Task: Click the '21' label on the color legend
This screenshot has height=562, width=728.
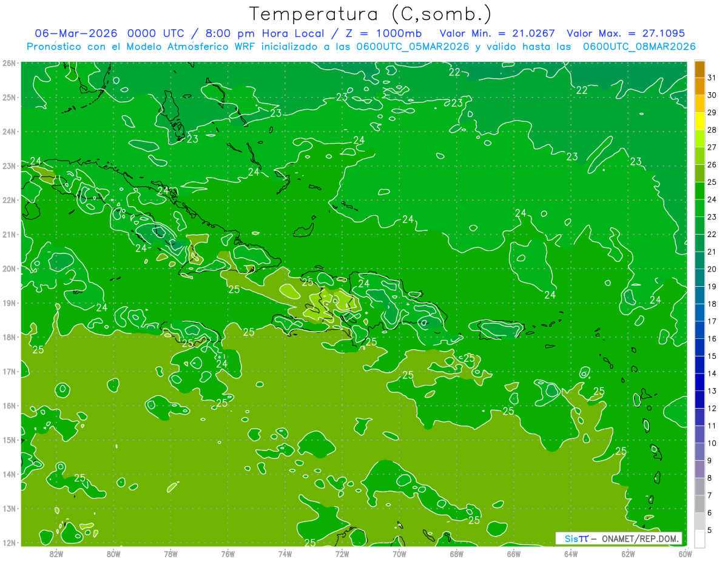Action: 712,252
